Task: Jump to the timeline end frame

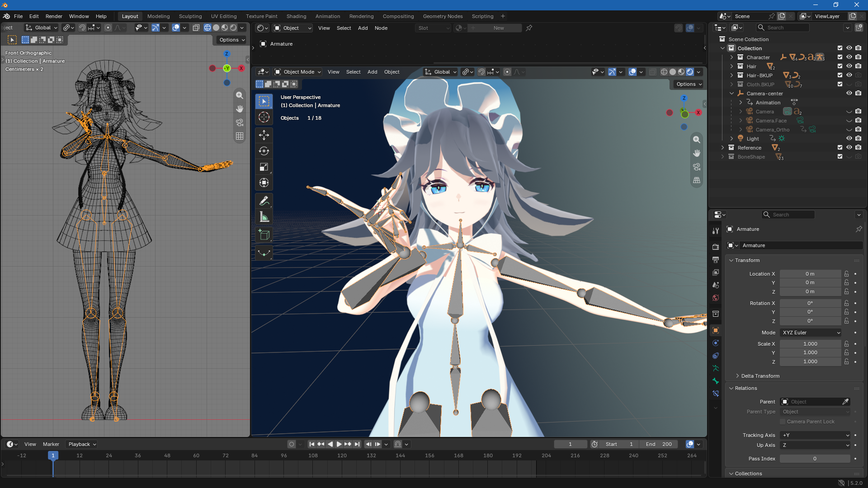Action: click(x=357, y=444)
